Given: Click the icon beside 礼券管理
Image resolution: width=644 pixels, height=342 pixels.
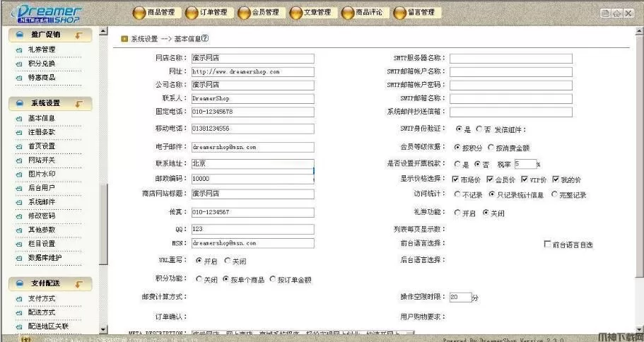Looking at the screenshot, I should point(19,50).
